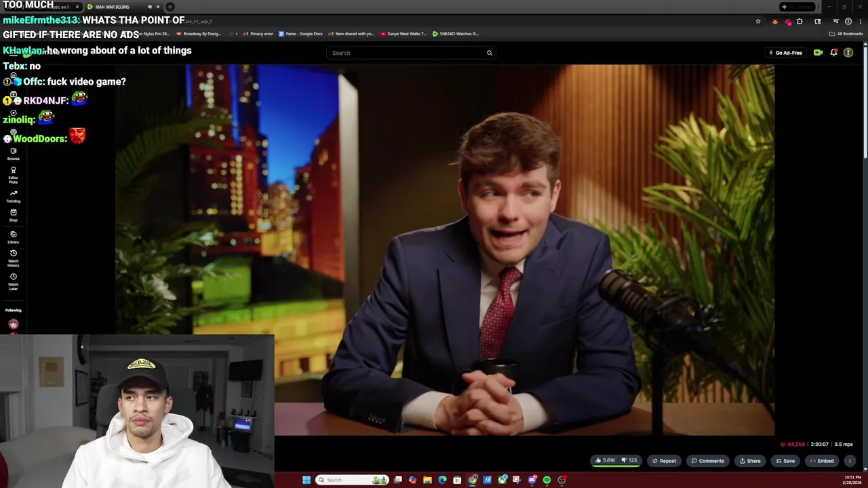This screenshot has height=488, width=868.
Task: Open the Windows Start menu
Action: point(307,480)
